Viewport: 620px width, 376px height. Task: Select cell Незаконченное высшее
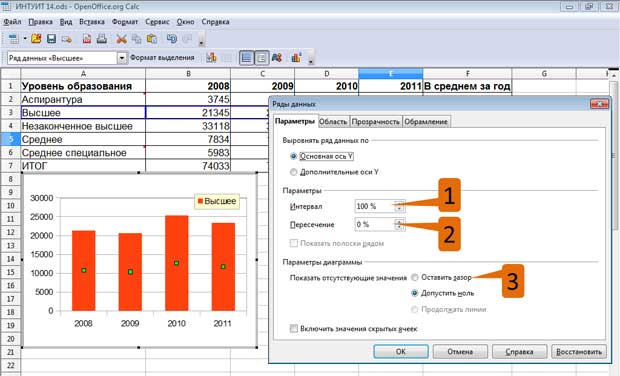point(83,126)
